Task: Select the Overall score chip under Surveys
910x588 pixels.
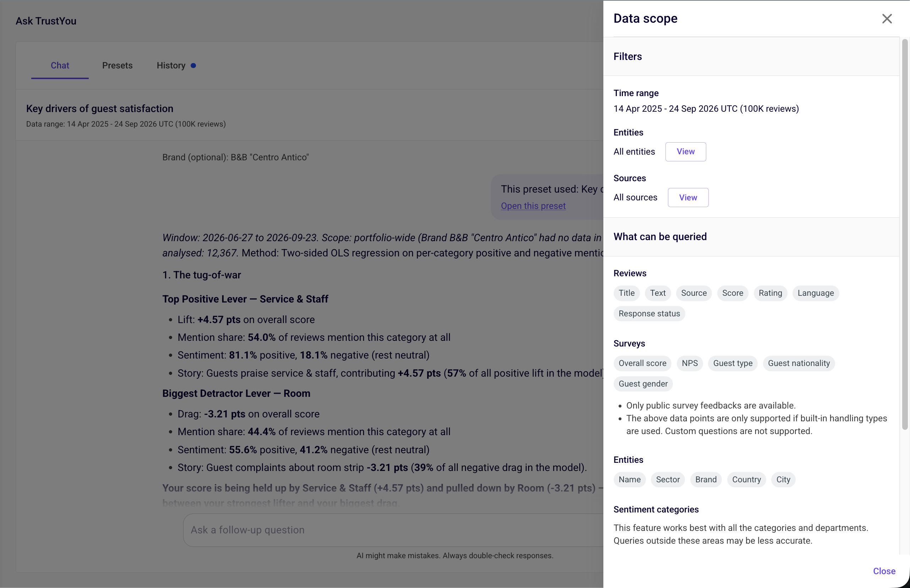Action: click(642, 364)
